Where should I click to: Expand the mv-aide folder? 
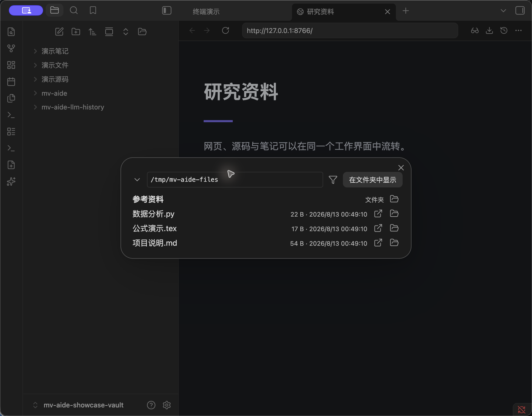(54, 93)
